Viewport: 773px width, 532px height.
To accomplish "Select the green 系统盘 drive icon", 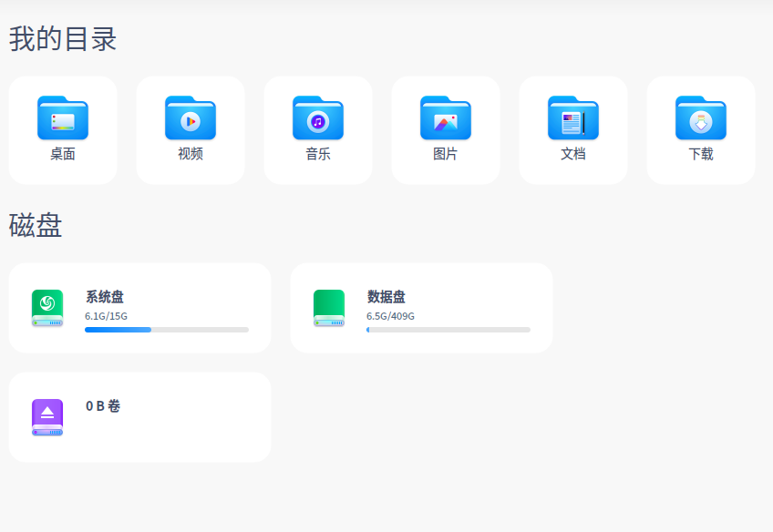I will tap(47, 309).
